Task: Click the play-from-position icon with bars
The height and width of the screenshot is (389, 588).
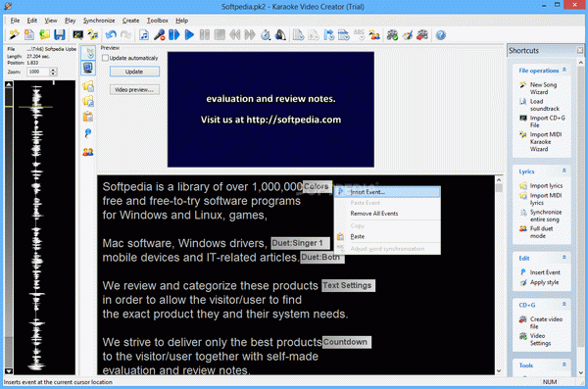Action: point(174,35)
